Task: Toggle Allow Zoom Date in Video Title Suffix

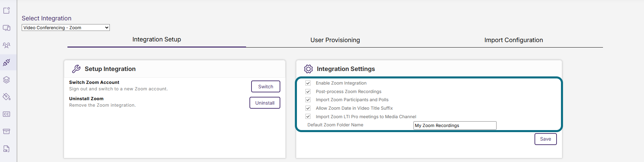Action: click(x=308, y=108)
